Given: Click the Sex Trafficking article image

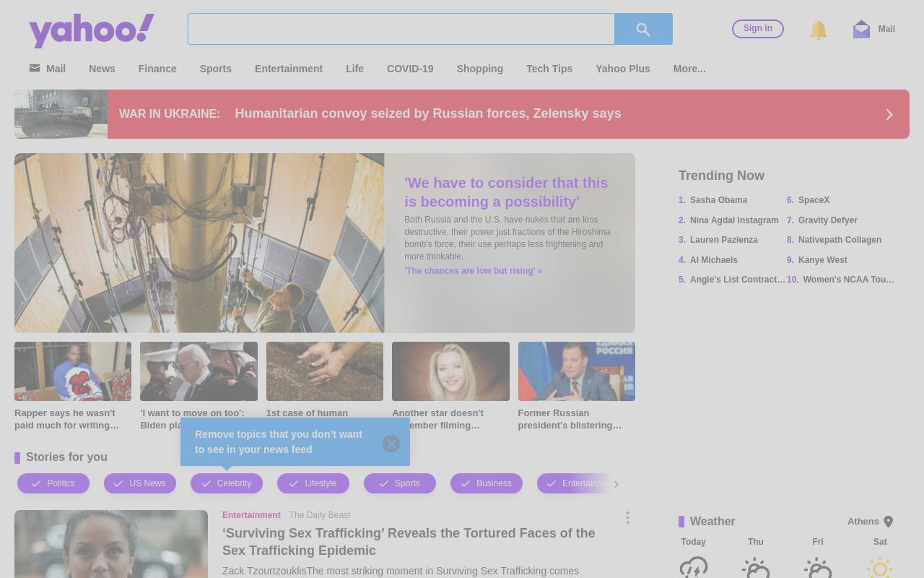Looking at the screenshot, I should coord(111,544).
